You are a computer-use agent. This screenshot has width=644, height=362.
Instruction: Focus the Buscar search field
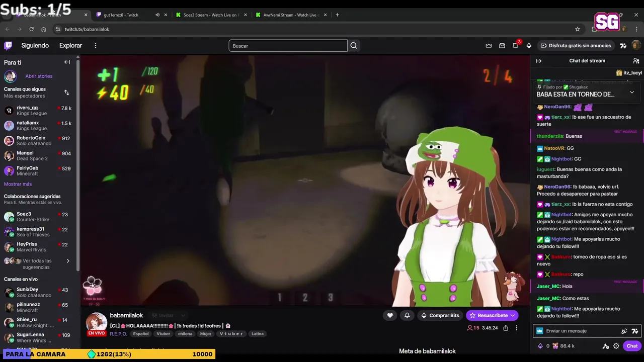(288, 46)
